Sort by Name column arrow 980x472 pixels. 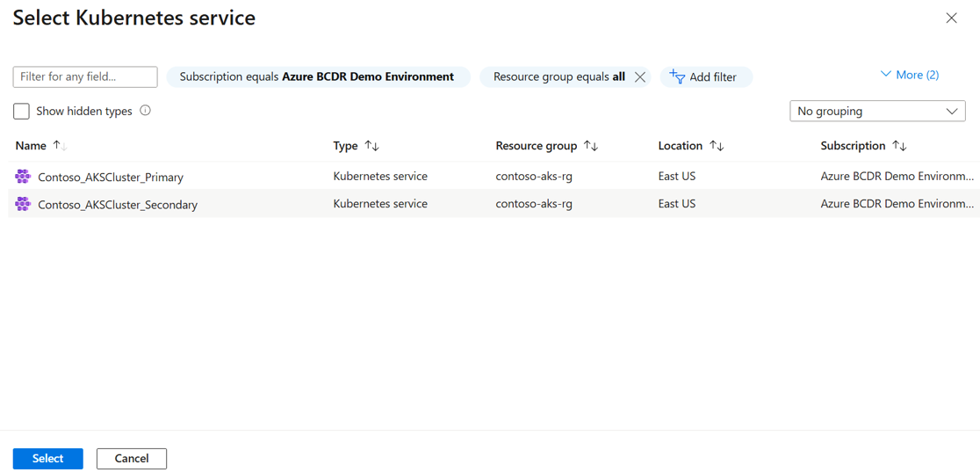[59, 146]
